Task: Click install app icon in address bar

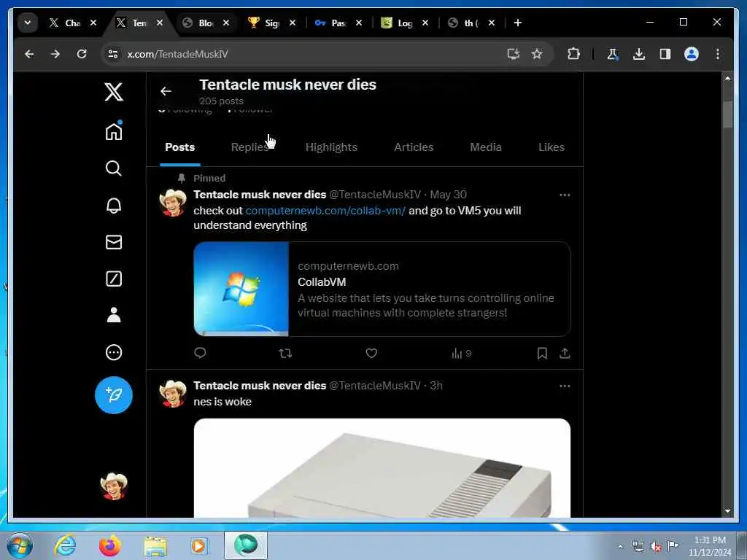Action: (513, 54)
